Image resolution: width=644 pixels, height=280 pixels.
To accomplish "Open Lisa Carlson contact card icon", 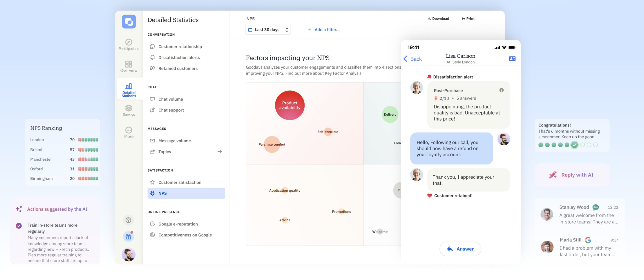I will pos(512,59).
